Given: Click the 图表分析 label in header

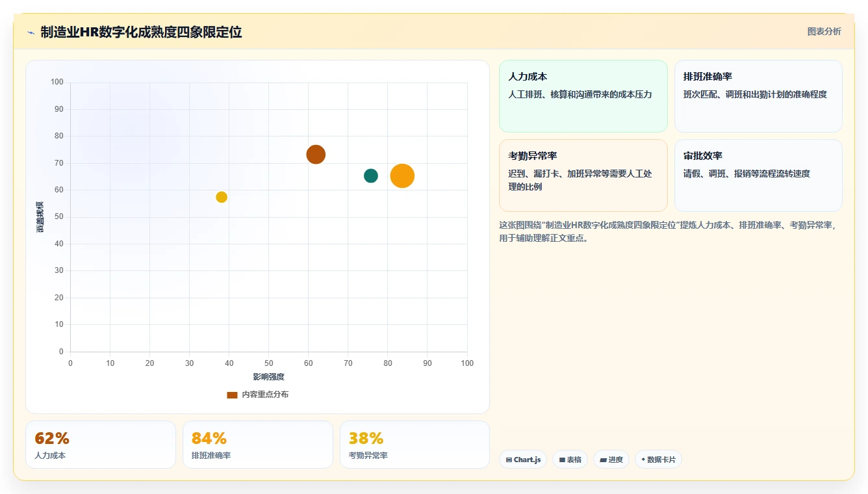Looking at the screenshot, I should point(824,31).
